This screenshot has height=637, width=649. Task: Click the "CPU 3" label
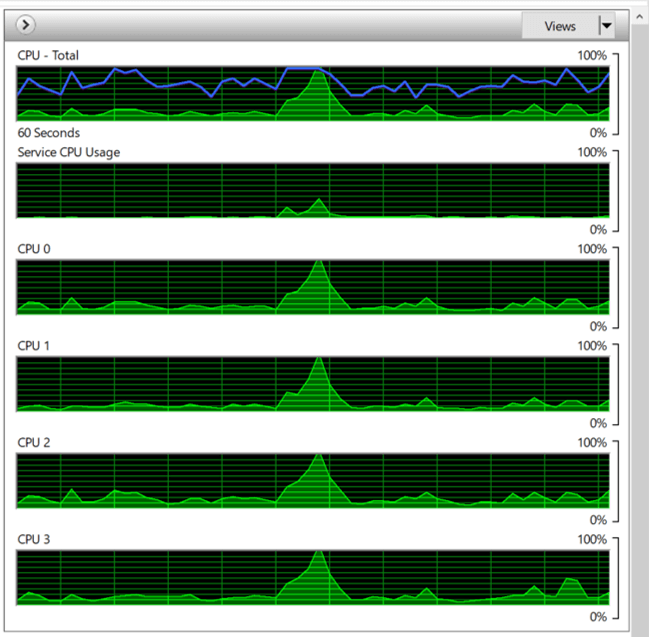coord(32,540)
